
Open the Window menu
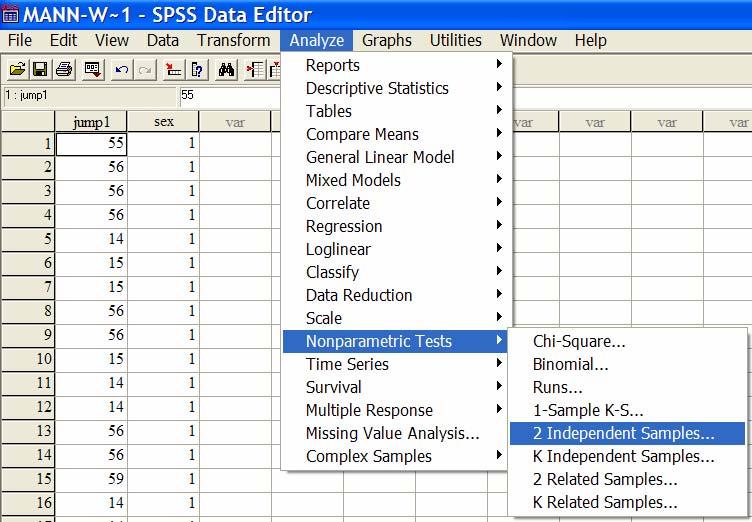point(528,40)
